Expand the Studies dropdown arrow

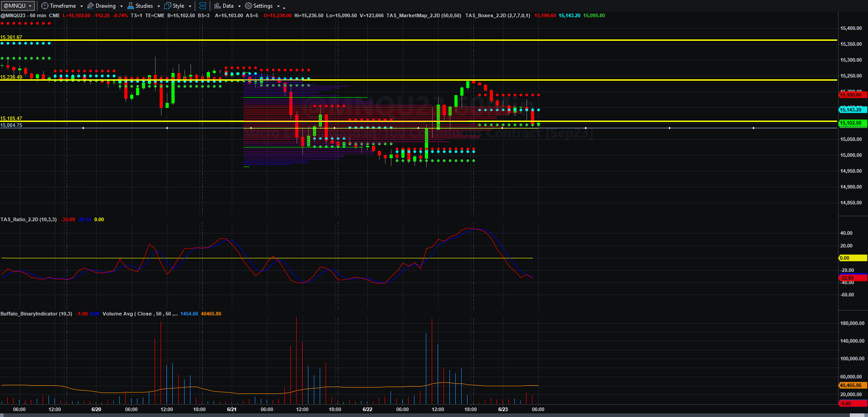pos(159,6)
